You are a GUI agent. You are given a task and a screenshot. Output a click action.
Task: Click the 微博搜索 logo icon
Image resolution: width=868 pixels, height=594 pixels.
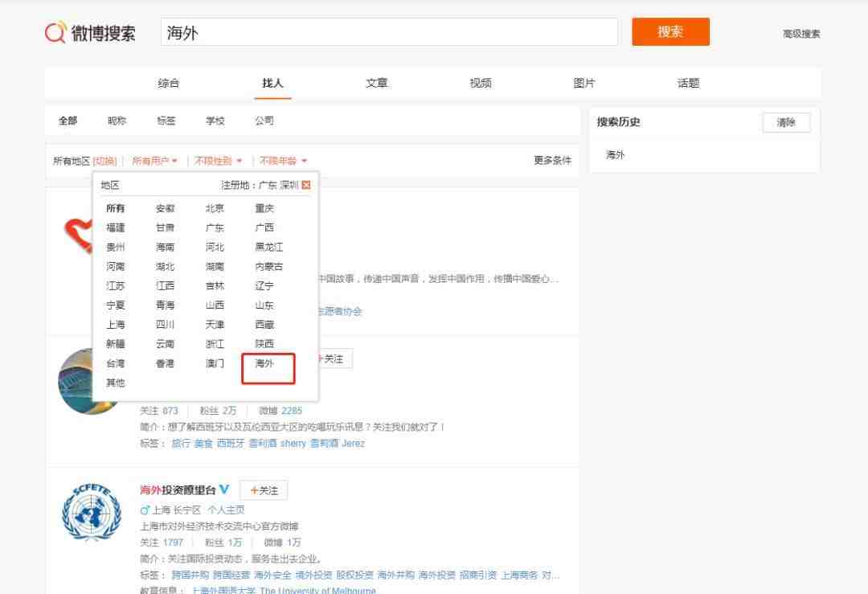[x=55, y=33]
